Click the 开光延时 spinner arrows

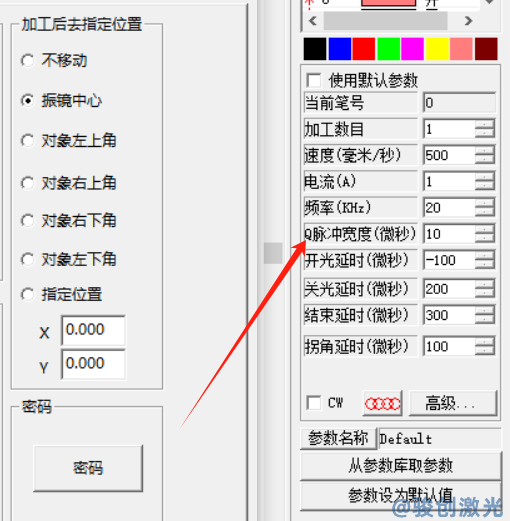(485, 260)
